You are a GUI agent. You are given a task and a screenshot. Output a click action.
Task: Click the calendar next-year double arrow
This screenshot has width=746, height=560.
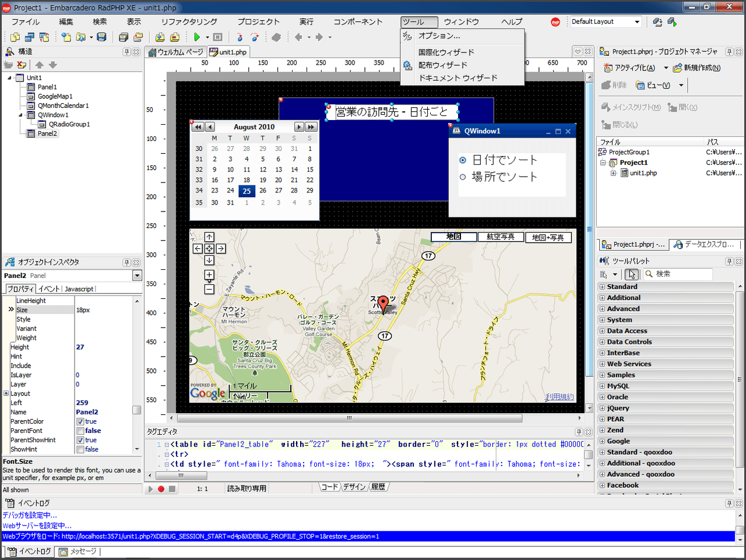[x=311, y=127]
